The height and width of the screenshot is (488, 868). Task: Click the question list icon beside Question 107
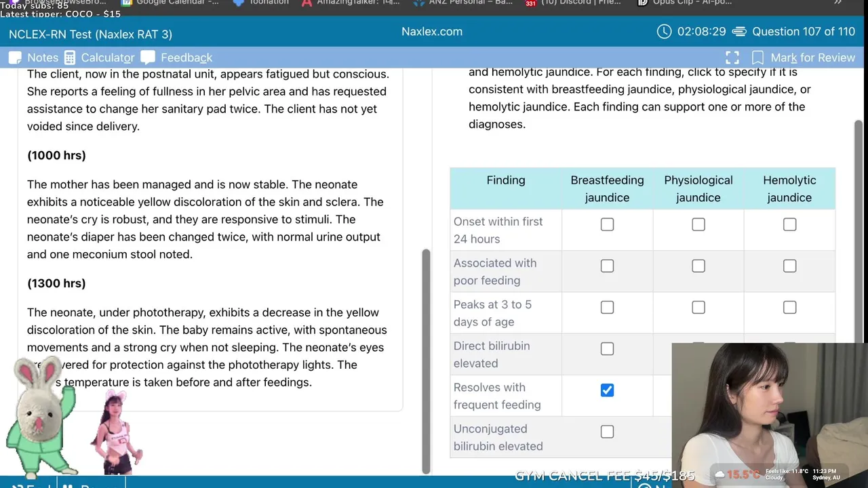739,32
